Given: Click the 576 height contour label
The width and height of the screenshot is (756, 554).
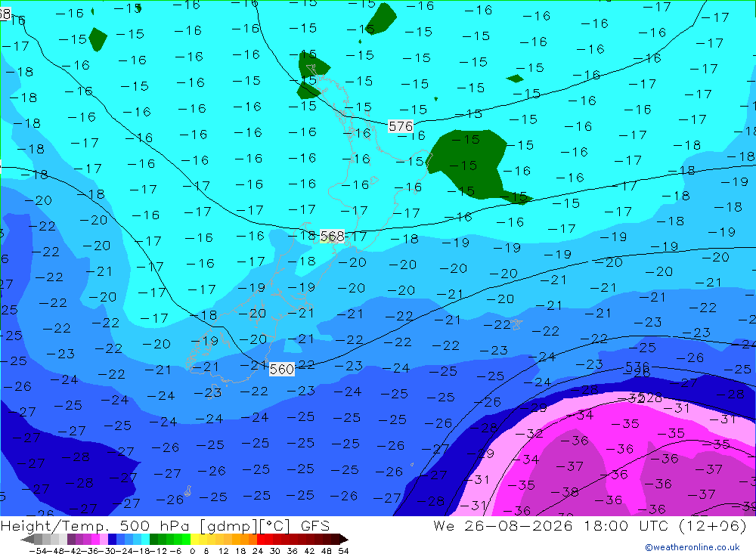Looking at the screenshot, I should coord(401,126).
